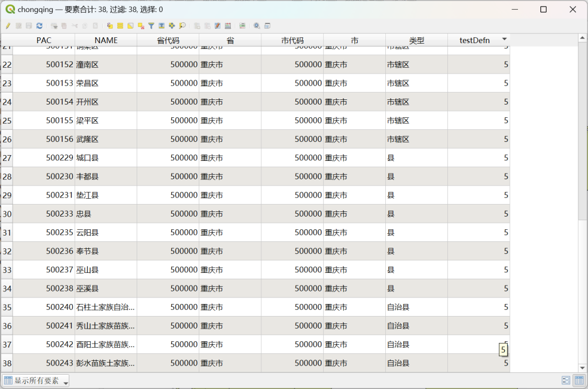Click the 云阳县 name cell
Screen dimensions: 588x389
(x=106, y=233)
